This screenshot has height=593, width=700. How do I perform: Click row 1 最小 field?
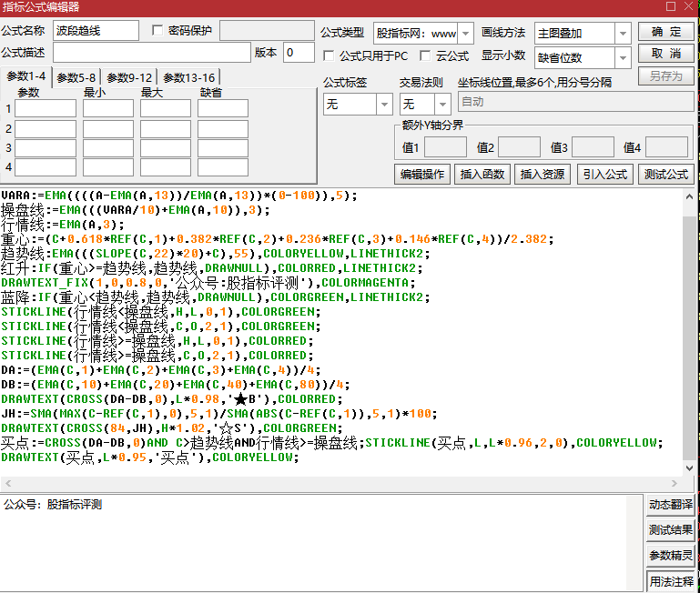(x=108, y=108)
